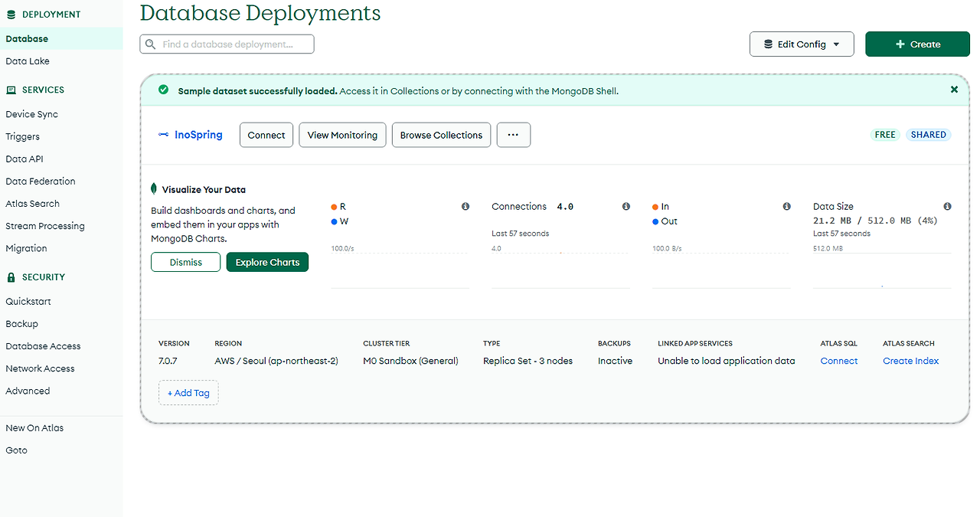The width and height of the screenshot is (980, 517).
Task: Open info icon for Connections chart
Action: click(626, 207)
